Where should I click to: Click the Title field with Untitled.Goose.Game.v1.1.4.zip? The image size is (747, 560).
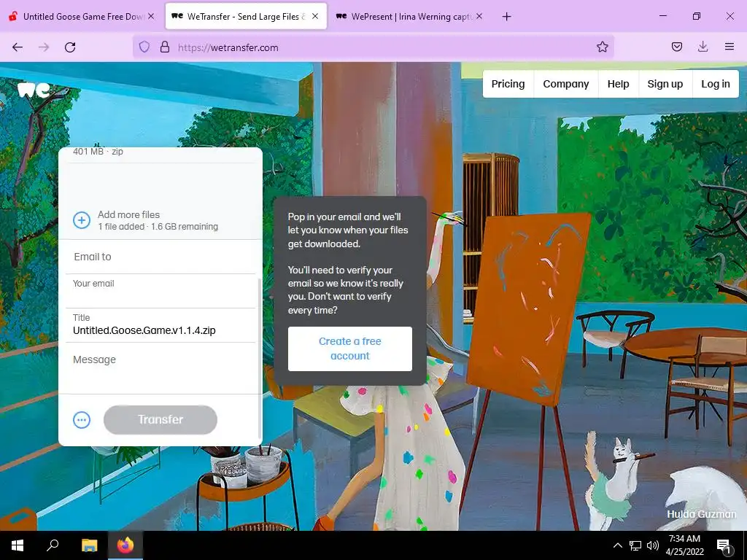tap(160, 325)
